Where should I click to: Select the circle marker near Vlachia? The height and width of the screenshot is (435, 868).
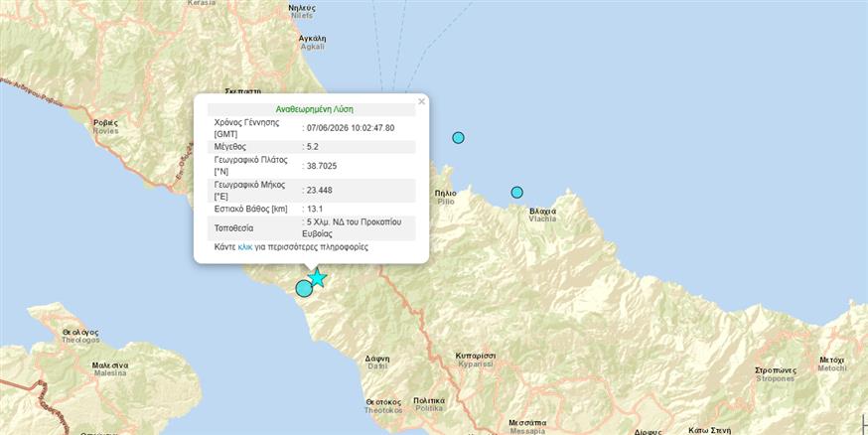click(x=516, y=192)
